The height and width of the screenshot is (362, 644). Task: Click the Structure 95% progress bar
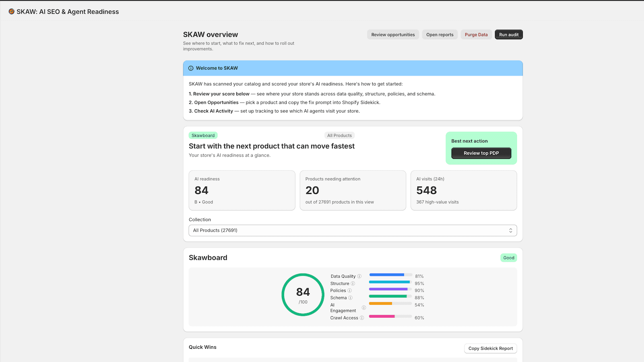(x=390, y=282)
